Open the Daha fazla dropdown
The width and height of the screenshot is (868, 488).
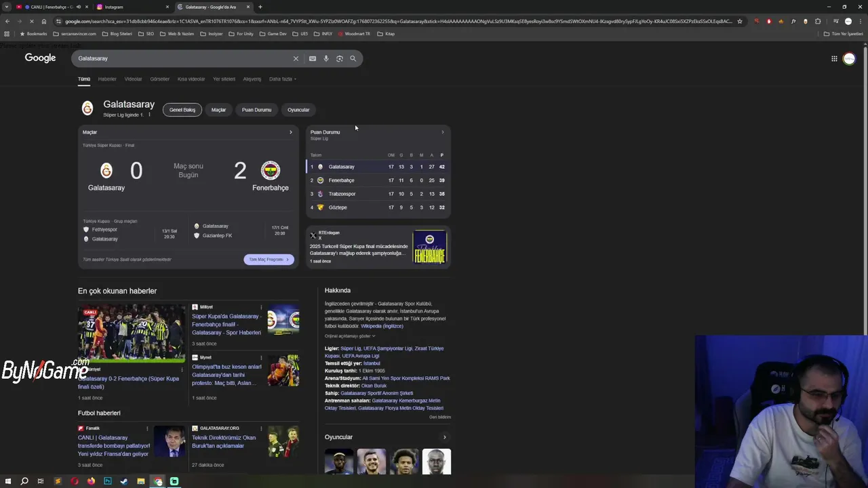tap(283, 79)
